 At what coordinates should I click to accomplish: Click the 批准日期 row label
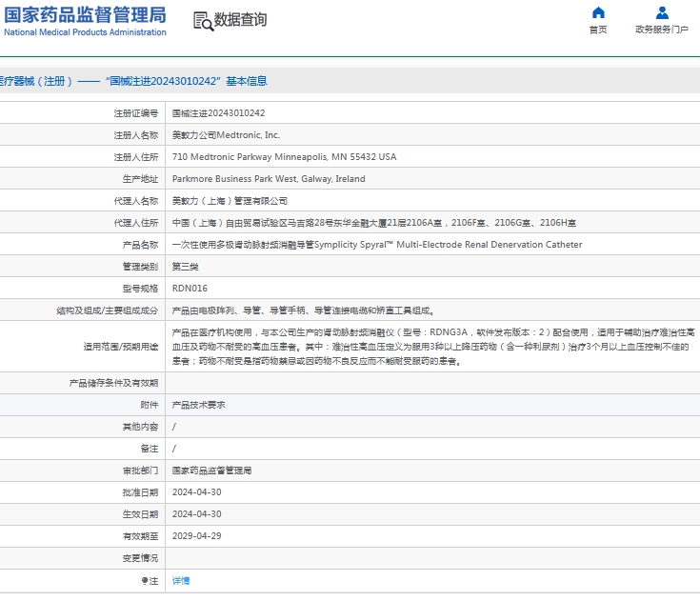[141, 492]
